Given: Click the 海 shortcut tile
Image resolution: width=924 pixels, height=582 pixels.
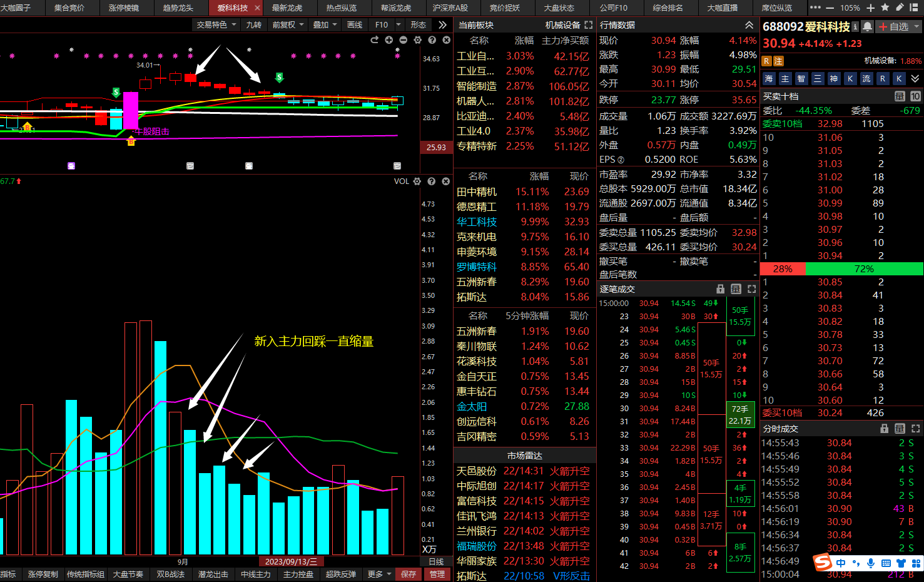Looking at the screenshot, I should (769, 79).
